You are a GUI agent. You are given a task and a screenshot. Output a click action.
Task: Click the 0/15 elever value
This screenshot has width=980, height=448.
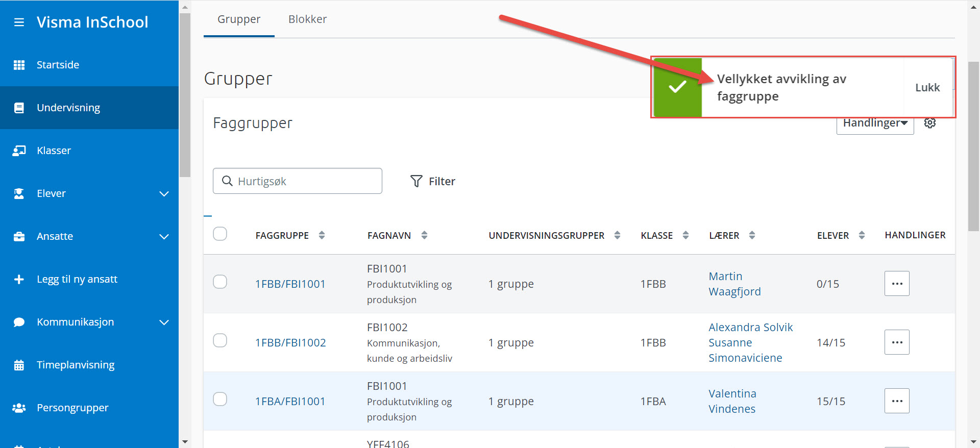point(828,284)
